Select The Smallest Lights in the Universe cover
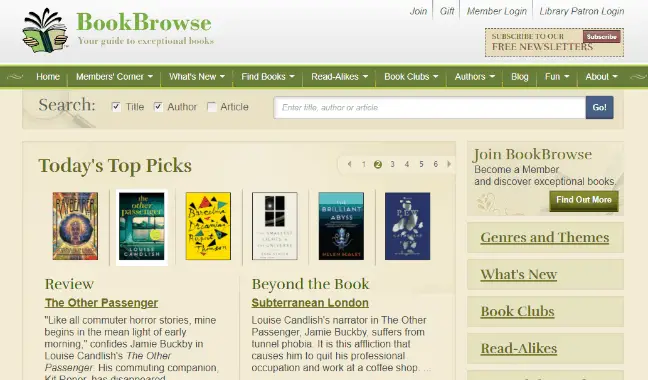 275,226
